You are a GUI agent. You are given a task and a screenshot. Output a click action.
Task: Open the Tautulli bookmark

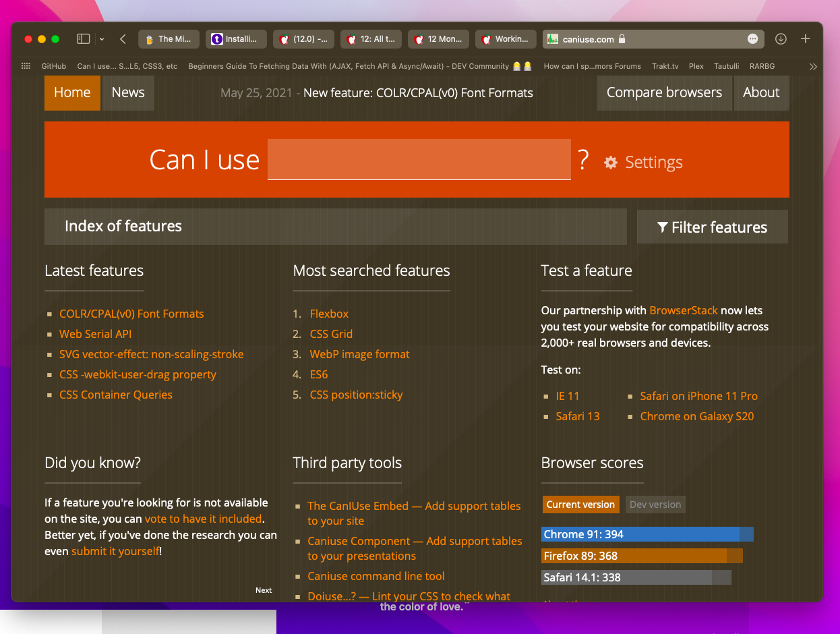point(727,66)
